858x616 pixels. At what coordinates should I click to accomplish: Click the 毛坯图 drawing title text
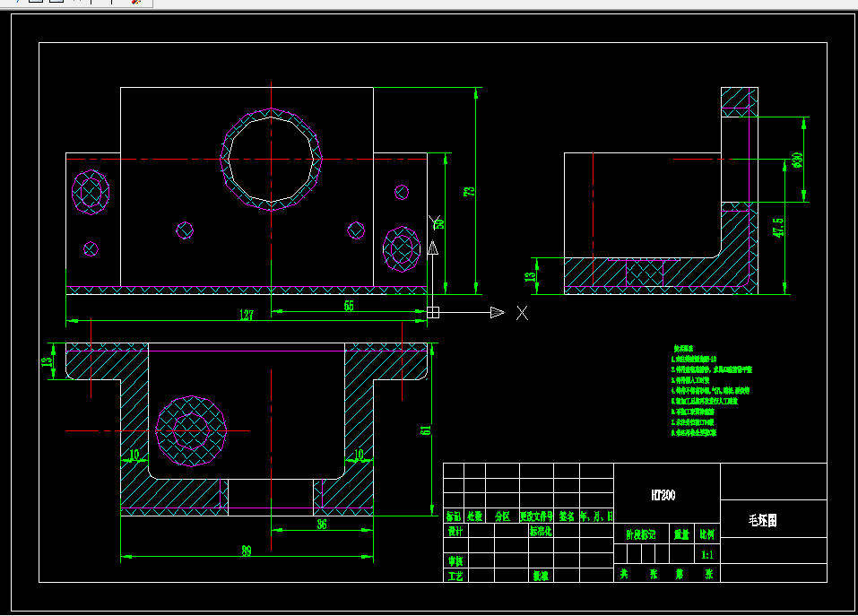763,520
